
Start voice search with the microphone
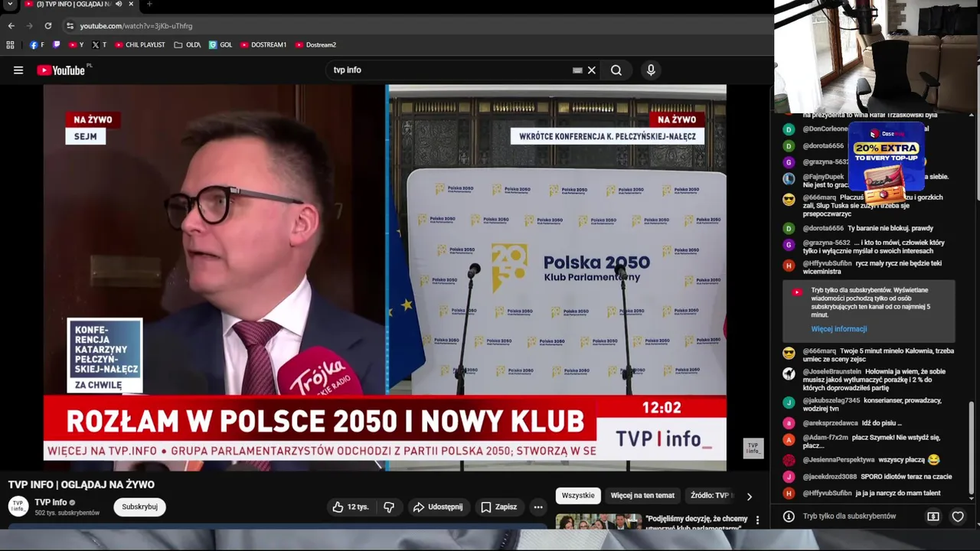tap(651, 70)
